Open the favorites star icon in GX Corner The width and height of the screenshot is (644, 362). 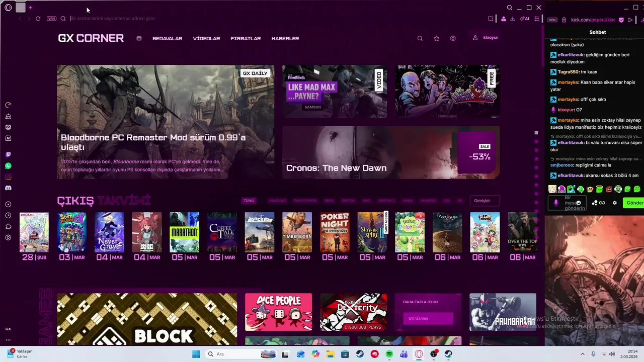coord(436,38)
